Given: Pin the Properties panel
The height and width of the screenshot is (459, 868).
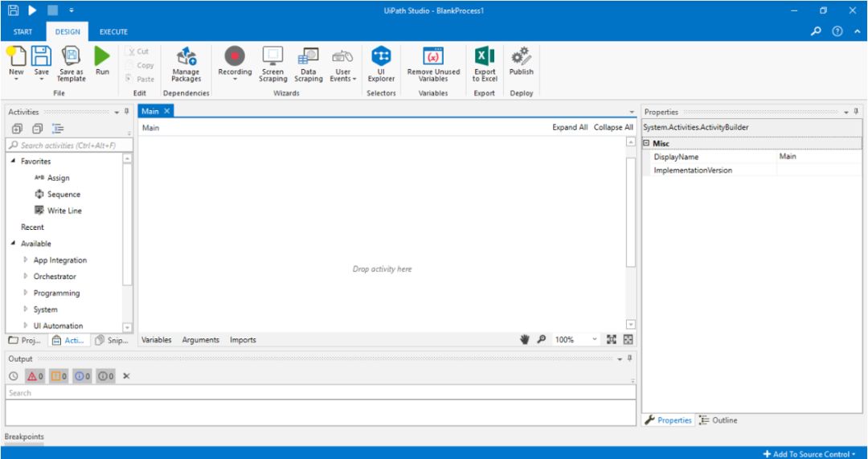Looking at the screenshot, I should click(x=856, y=112).
